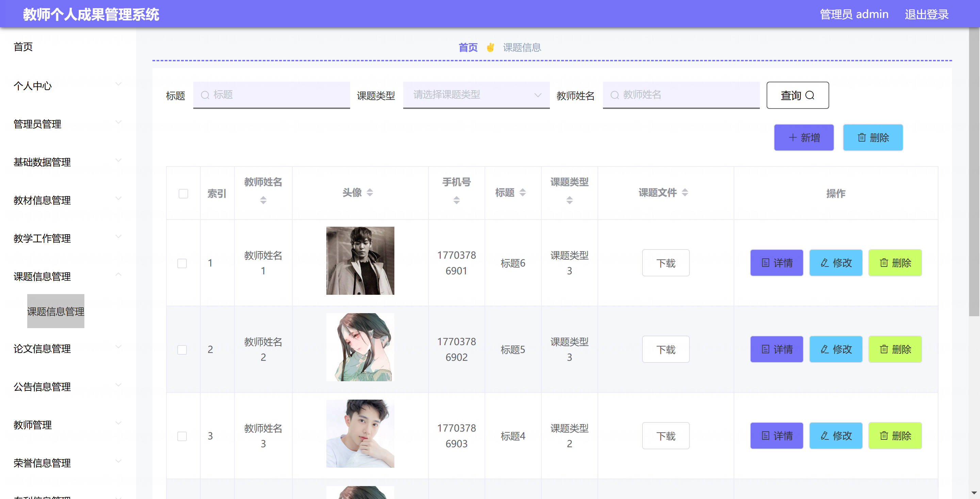
Task: Check the checkbox for row 2
Action: pyautogui.click(x=182, y=350)
